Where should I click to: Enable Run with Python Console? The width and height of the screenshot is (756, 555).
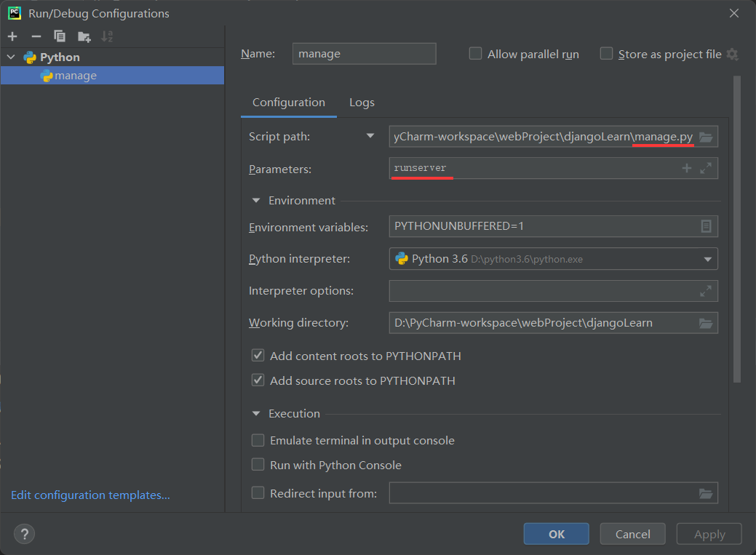click(258, 465)
